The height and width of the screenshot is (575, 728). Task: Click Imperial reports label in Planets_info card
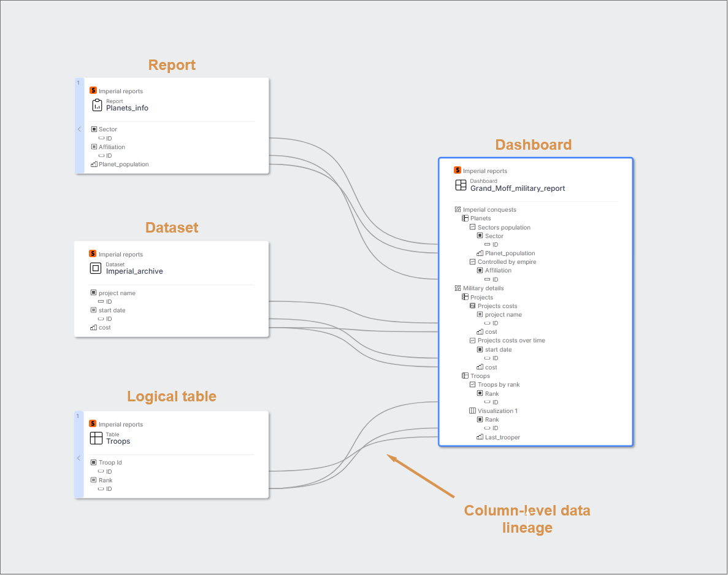pos(121,91)
